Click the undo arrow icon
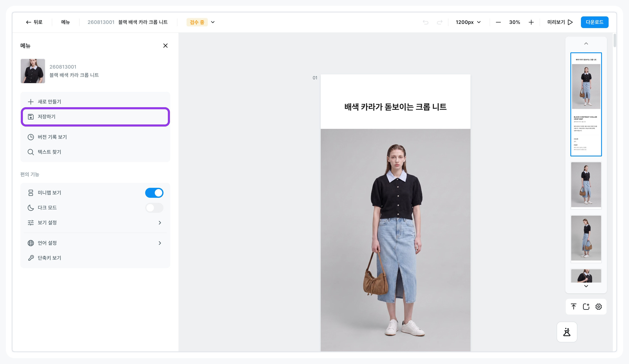 pyautogui.click(x=426, y=22)
